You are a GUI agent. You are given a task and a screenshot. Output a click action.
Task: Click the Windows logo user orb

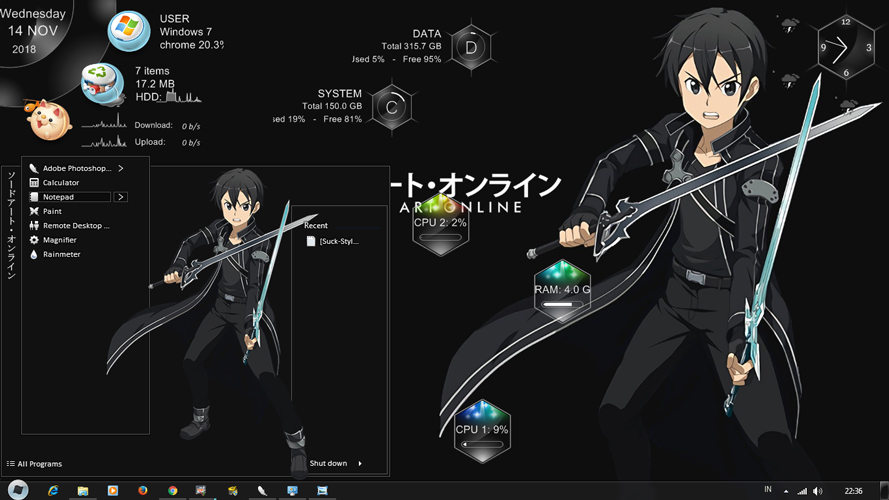pos(129,31)
